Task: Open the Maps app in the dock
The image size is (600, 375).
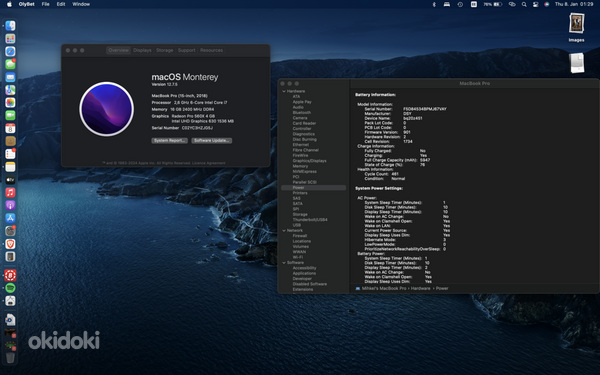Action: click(x=10, y=90)
